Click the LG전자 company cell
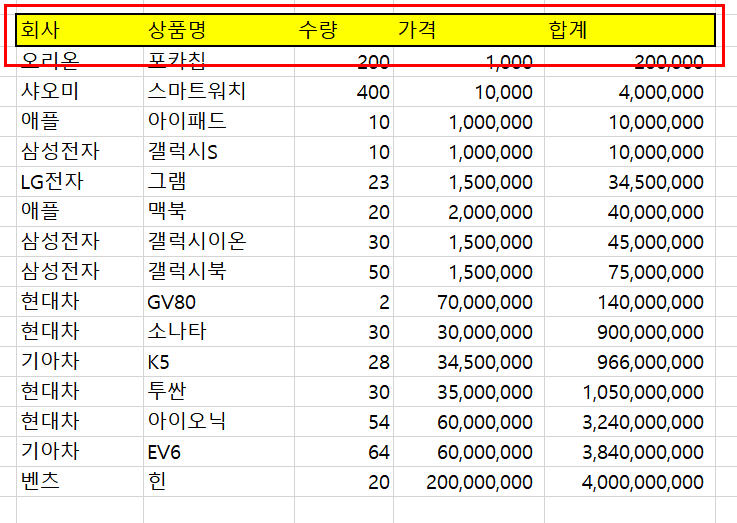The image size is (737, 523). 80,181
